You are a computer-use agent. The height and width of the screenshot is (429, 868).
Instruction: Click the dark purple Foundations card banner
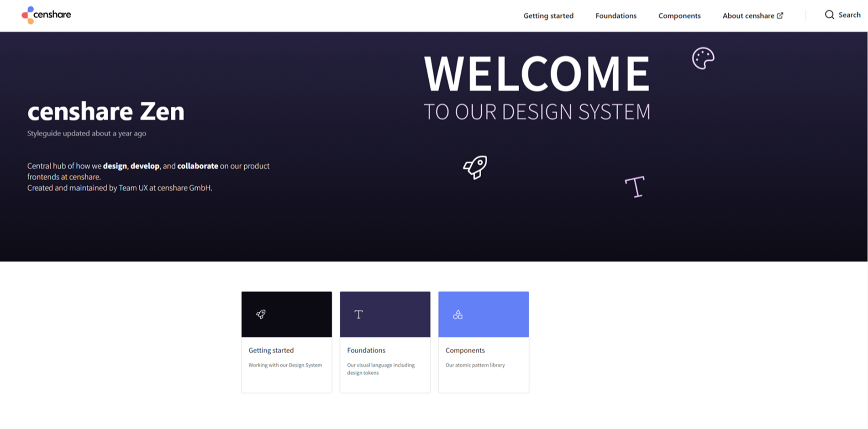pyautogui.click(x=385, y=314)
